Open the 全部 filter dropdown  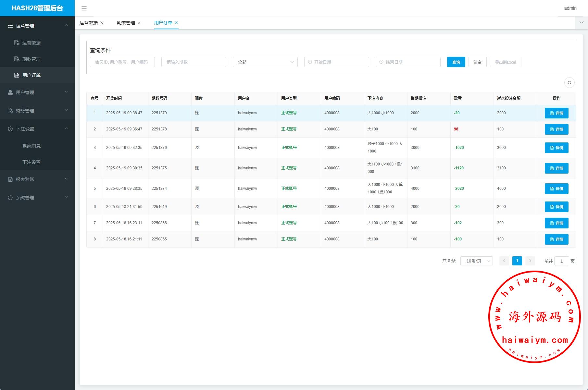(x=265, y=62)
